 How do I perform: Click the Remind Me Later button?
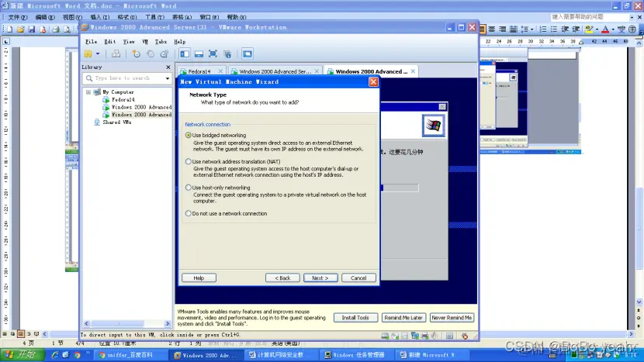(403, 318)
